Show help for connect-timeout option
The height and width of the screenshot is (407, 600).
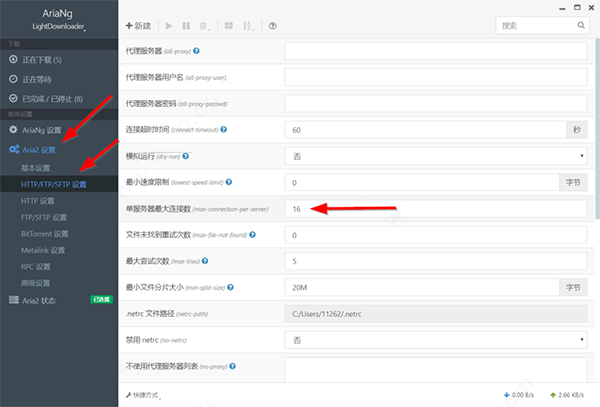click(224, 129)
